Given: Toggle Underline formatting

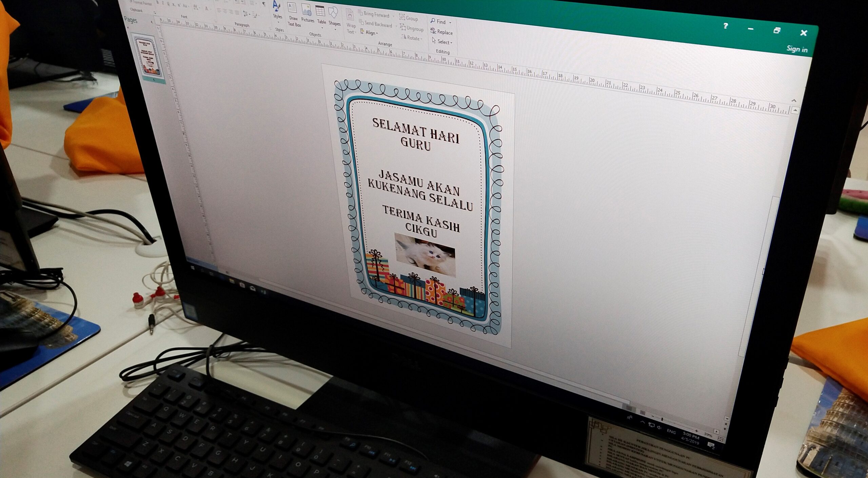Looking at the screenshot, I should click(168, 4).
